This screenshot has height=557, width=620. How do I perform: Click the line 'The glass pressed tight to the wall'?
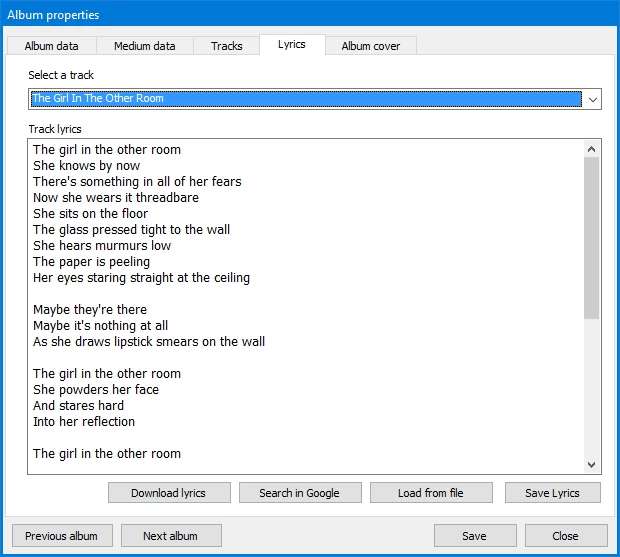pos(131,230)
